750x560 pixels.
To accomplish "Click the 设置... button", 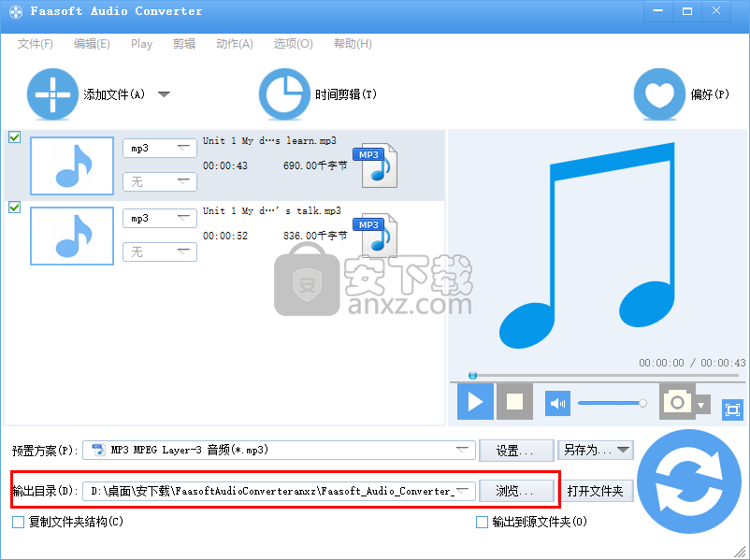I will click(516, 451).
